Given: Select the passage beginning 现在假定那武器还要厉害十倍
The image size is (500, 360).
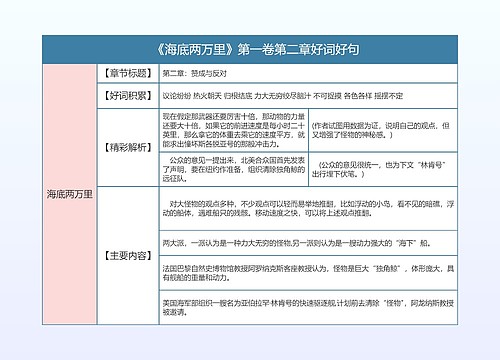Looking at the screenshot, I should click(x=234, y=130).
